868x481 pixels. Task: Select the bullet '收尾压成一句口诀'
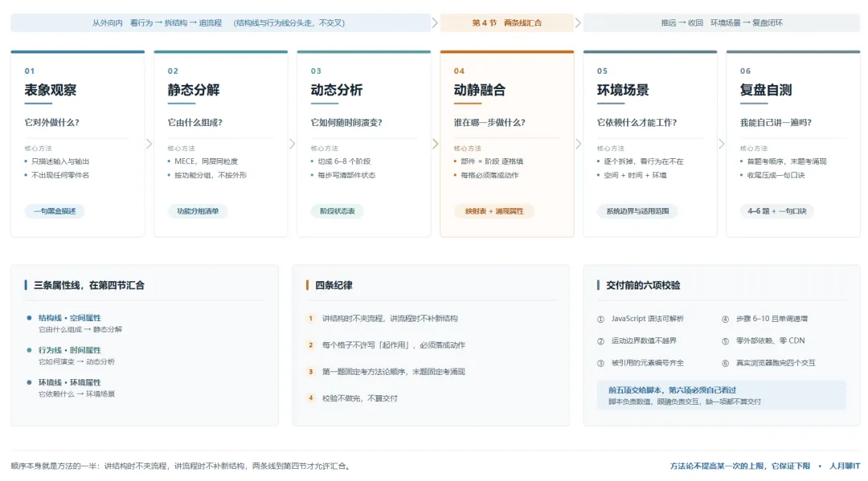(776, 175)
